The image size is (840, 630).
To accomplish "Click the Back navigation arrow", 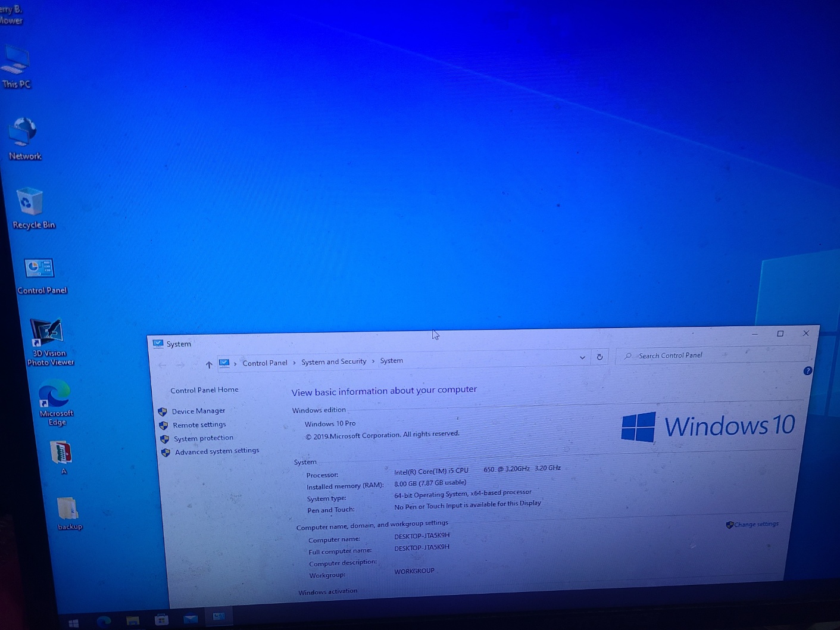I will [163, 365].
